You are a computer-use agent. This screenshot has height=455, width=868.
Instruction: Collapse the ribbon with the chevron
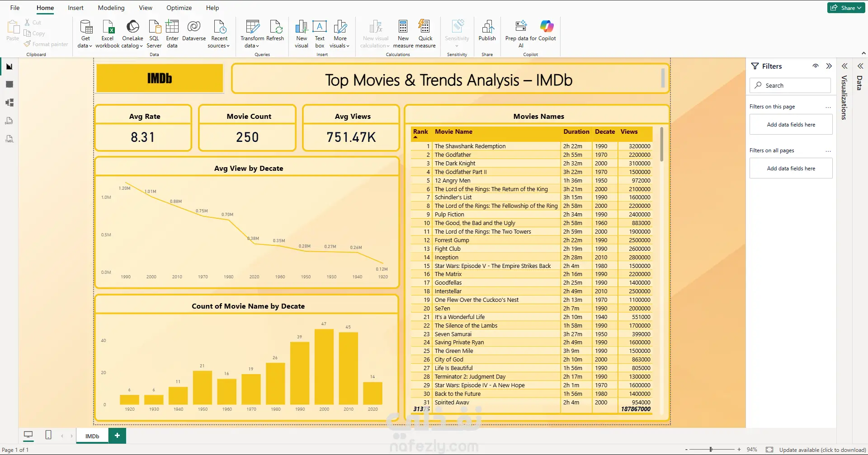pos(863,54)
